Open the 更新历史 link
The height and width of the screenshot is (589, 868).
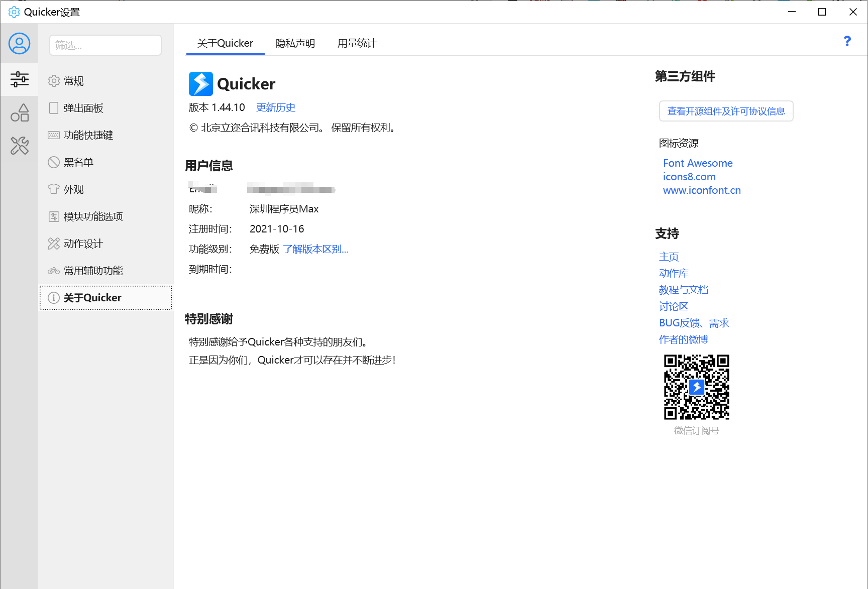tap(276, 107)
